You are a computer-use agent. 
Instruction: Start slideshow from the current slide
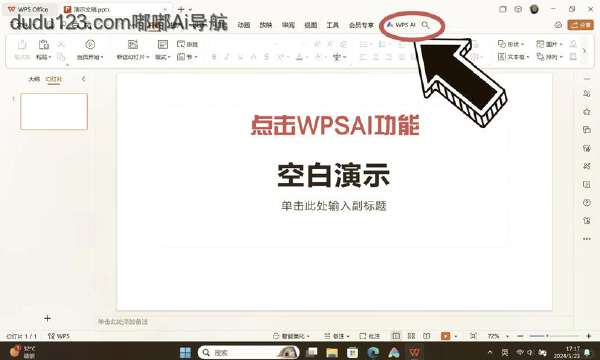click(x=90, y=44)
